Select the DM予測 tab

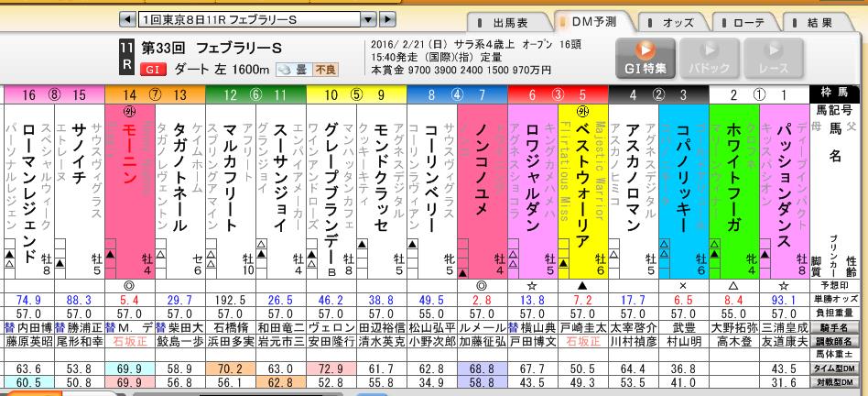[x=593, y=22]
